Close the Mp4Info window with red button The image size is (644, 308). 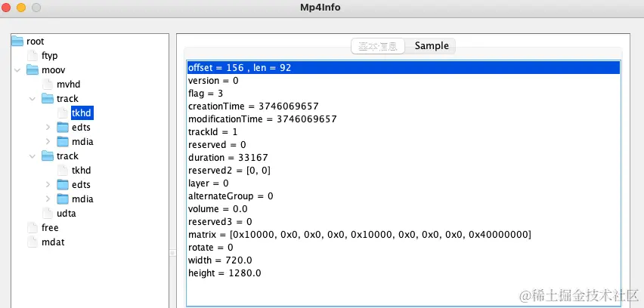click(x=6, y=8)
